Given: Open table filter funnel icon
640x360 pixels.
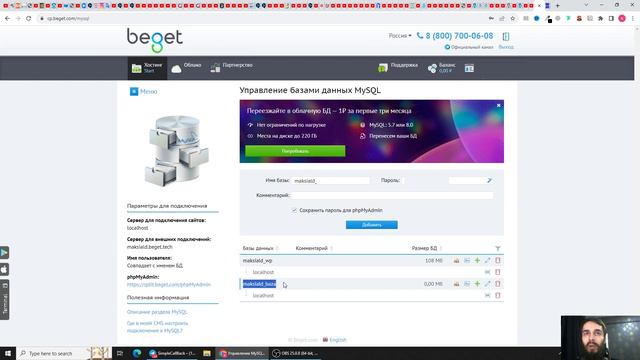Looking at the screenshot, I should click(x=498, y=248).
